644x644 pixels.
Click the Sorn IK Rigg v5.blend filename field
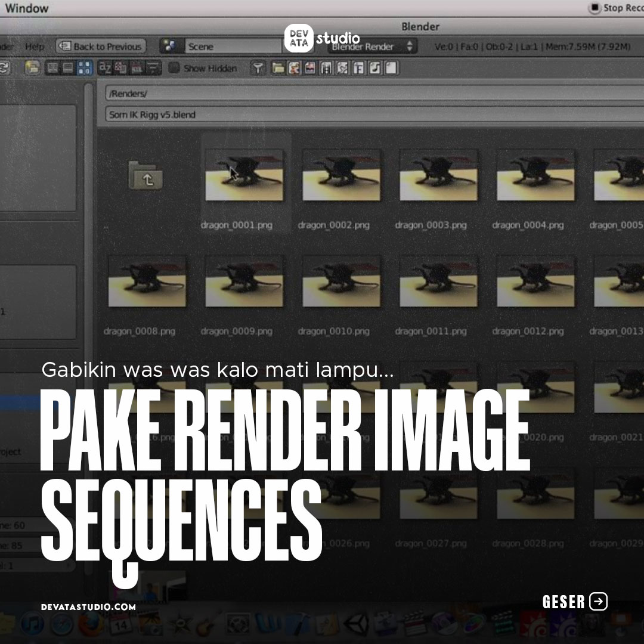[374, 114]
